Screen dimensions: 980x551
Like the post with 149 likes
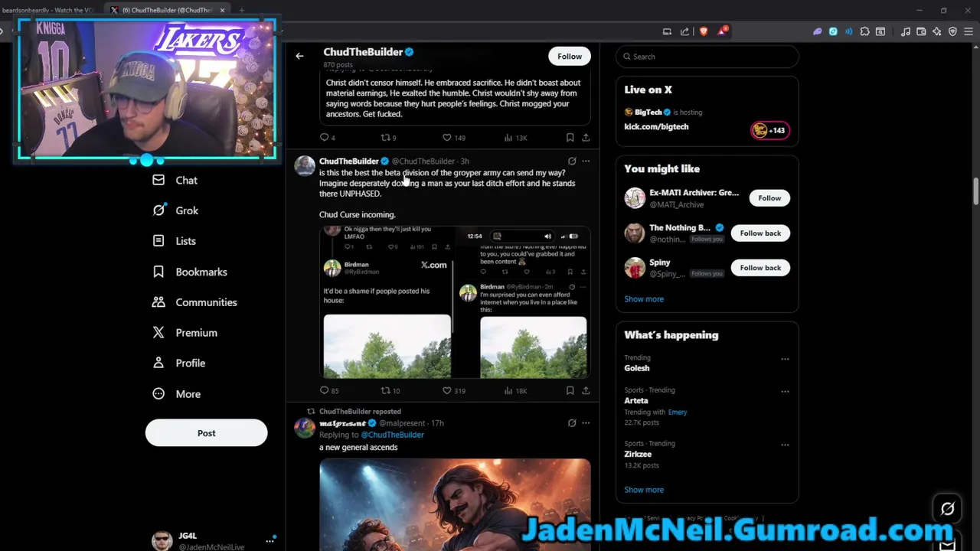tap(447, 138)
